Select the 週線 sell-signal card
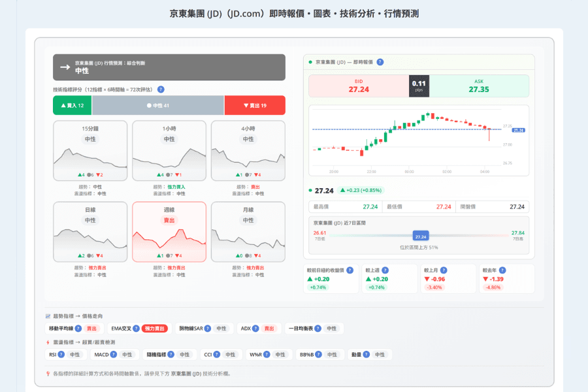The height and width of the screenshot is (392, 588). tap(169, 232)
